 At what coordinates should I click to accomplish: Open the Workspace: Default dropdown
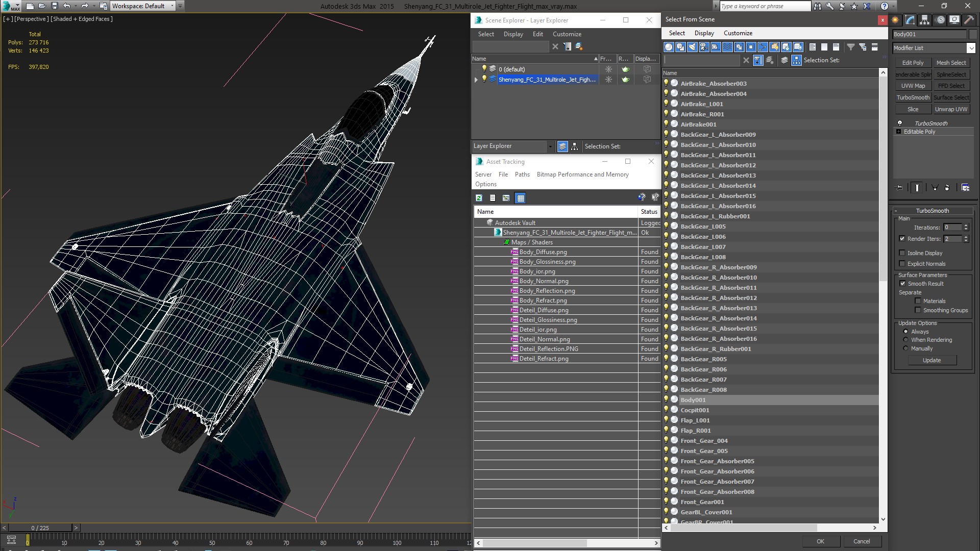pos(143,6)
